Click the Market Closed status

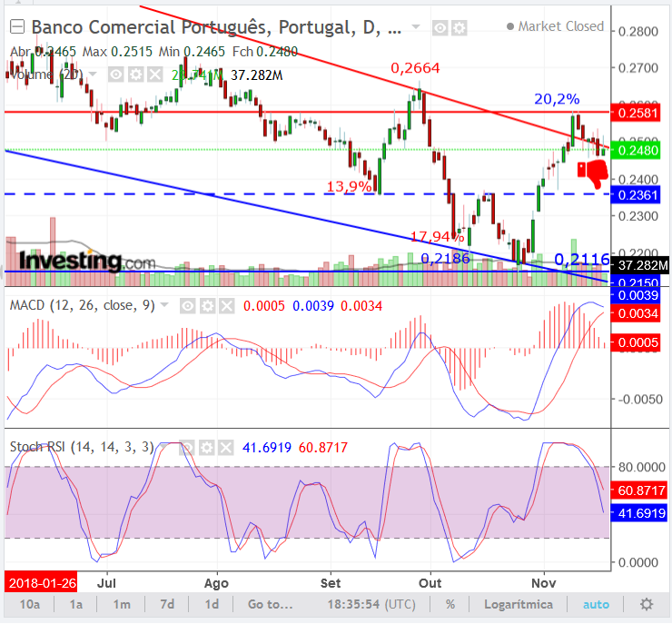556,26
